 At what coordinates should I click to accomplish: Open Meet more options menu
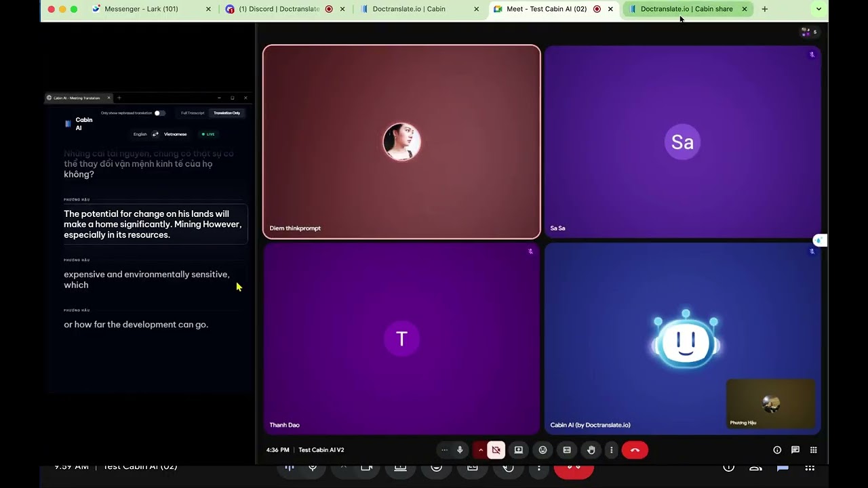coord(611,450)
